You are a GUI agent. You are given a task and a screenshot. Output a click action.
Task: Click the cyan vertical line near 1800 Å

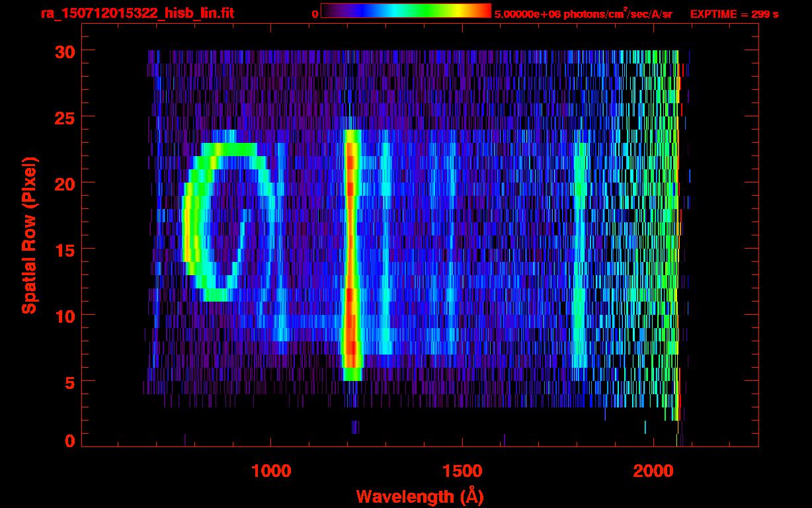(x=581, y=255)
